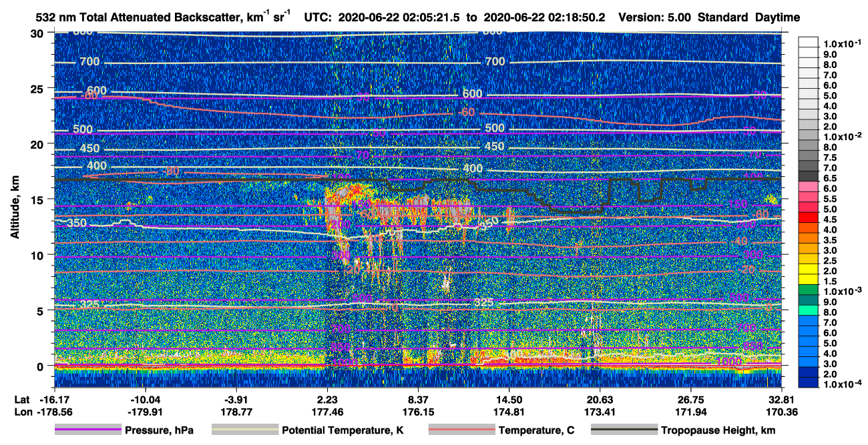The width and height of the screenshot is (868, 445).
Task: Click the 'UTC:' label in the header
Action: tap(318, 17)
